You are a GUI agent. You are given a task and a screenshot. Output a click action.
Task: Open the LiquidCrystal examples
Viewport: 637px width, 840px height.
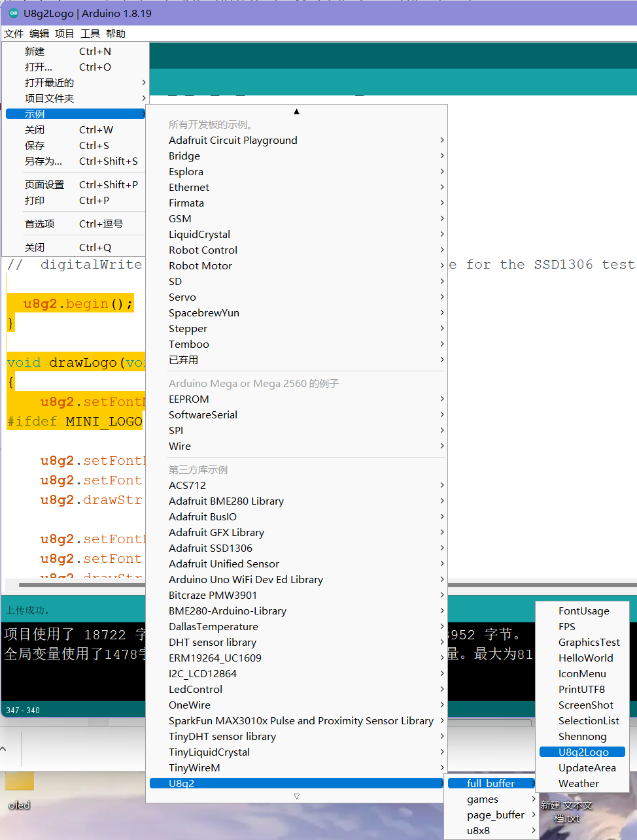pyautogui.click(x=297, y=234)
